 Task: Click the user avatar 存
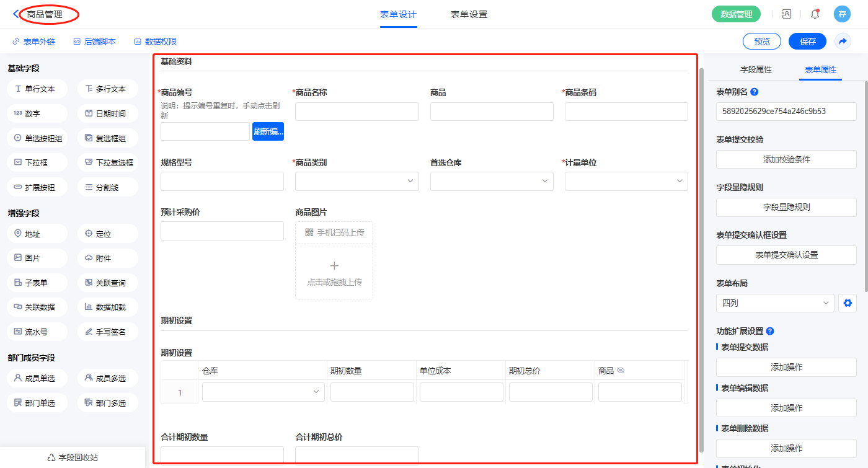(841, 14)
